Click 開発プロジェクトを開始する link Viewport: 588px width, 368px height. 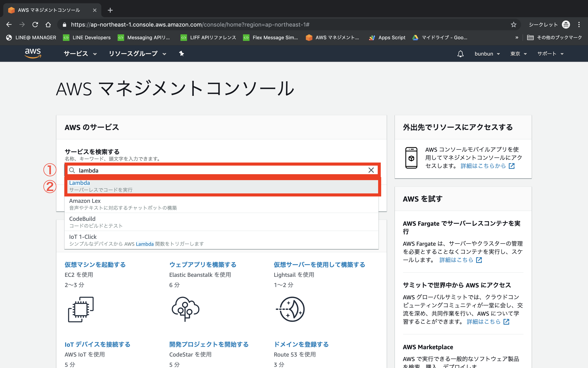209,344
